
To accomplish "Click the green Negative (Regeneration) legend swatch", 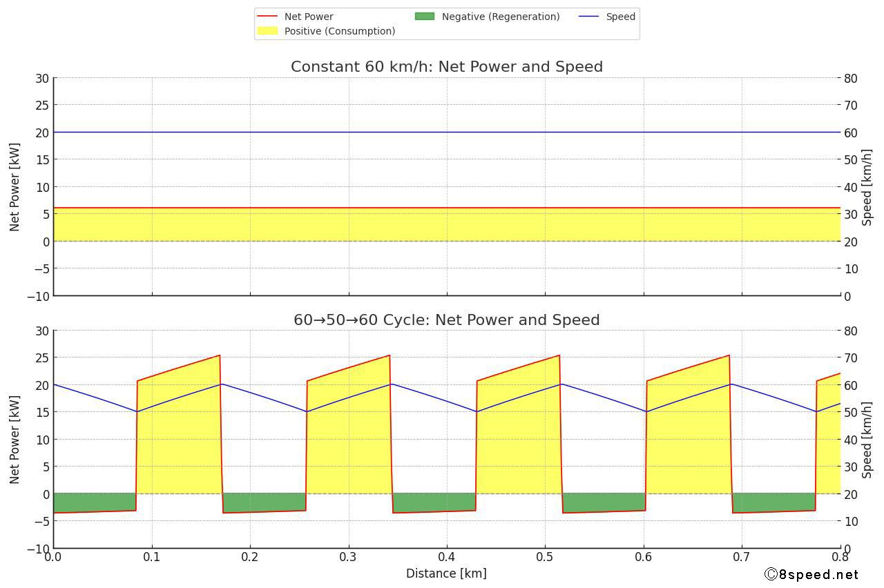I will pos(425,17).
